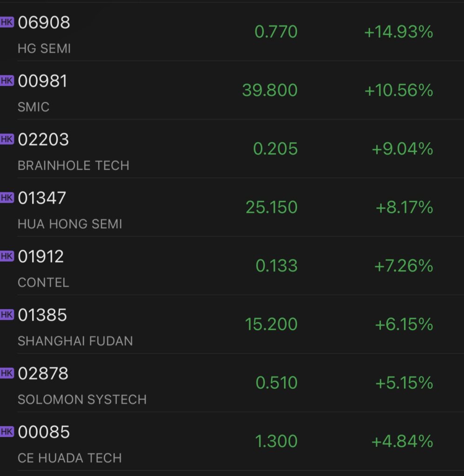Open HUA HONG SEMI quote
Viewport: 464px width, 476px height.
(232, 207)
